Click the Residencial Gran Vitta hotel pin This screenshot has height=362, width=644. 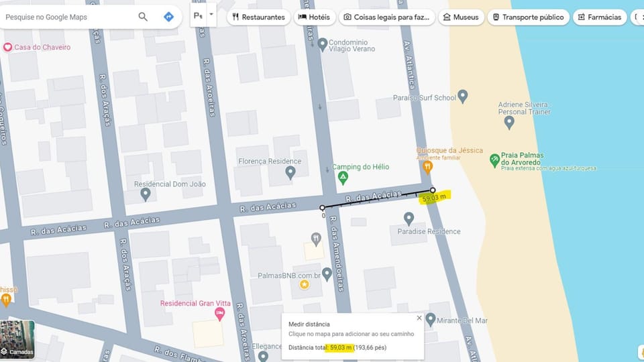220,314
